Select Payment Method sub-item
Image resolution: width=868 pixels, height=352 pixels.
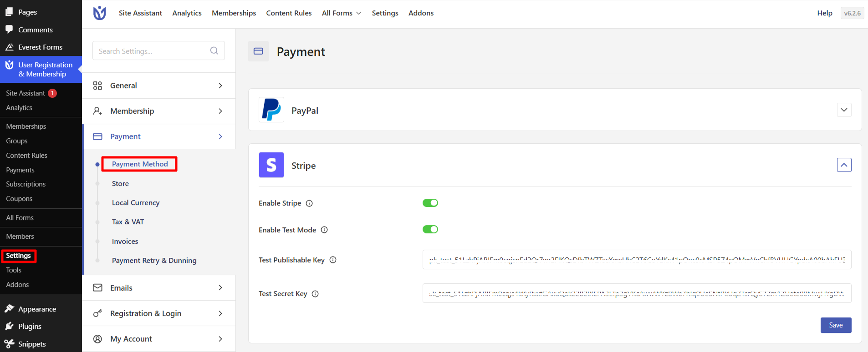pos(140,164)
